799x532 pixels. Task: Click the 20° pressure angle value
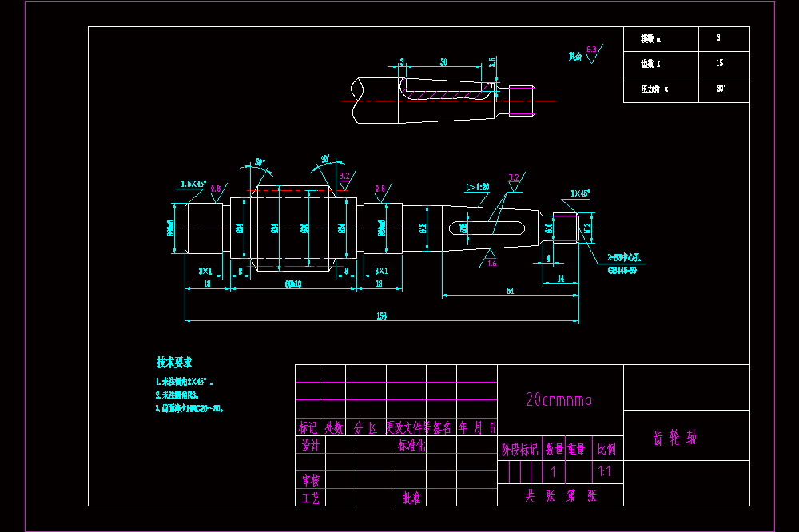721,89
